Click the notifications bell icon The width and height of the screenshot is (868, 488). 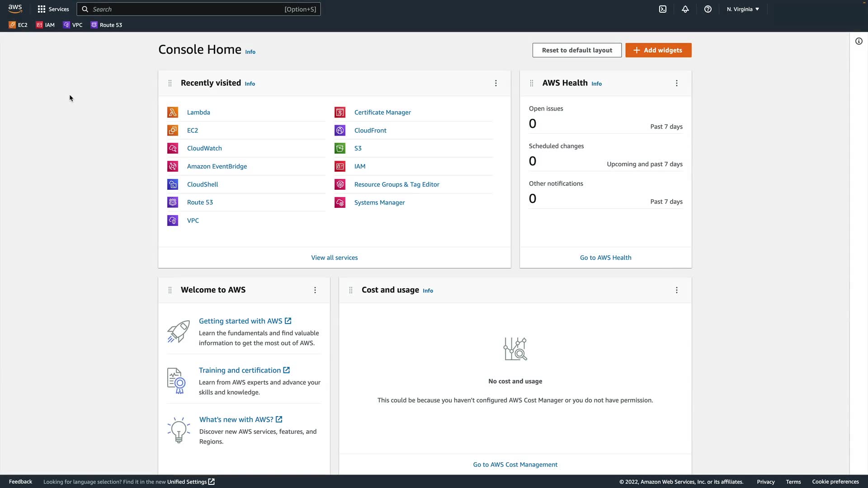(685, 9)
